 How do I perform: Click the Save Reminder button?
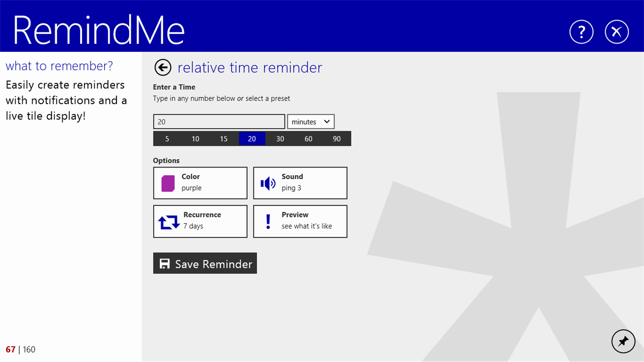[x=205, y=263]
